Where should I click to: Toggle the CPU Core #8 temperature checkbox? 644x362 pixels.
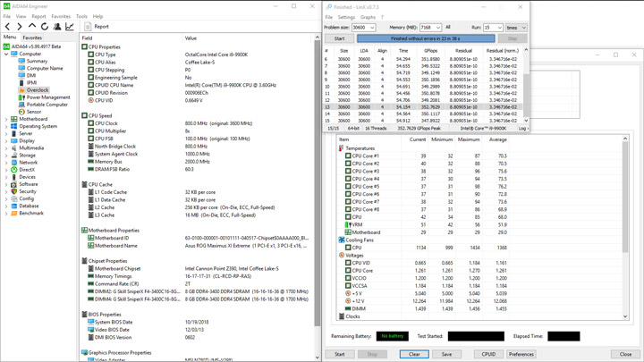(x=348, y=209)
